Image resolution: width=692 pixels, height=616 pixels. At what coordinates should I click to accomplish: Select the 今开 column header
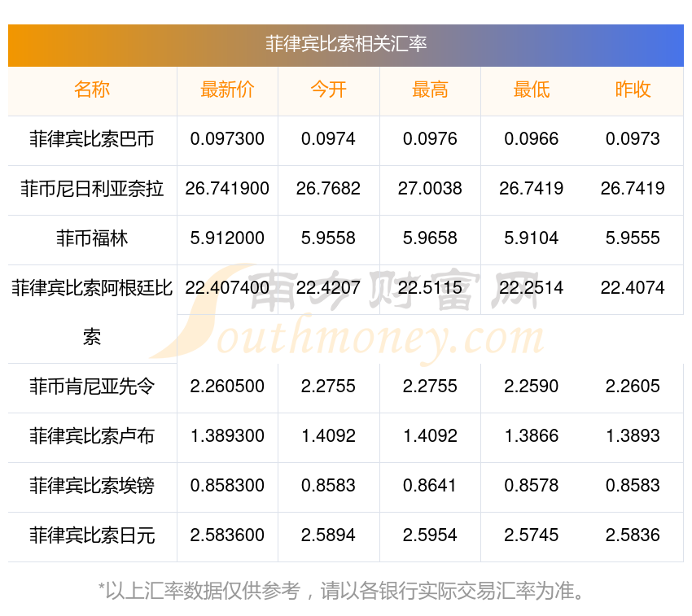click(x=328, y=90)
